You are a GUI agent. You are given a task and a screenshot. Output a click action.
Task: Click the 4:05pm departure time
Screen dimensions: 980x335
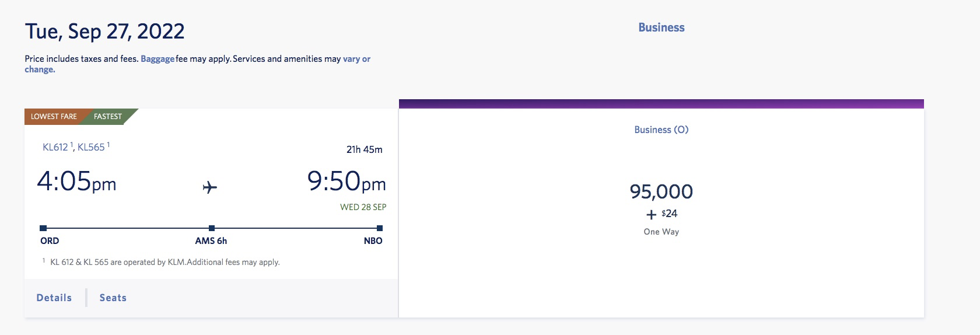click(x=76, y=182)
